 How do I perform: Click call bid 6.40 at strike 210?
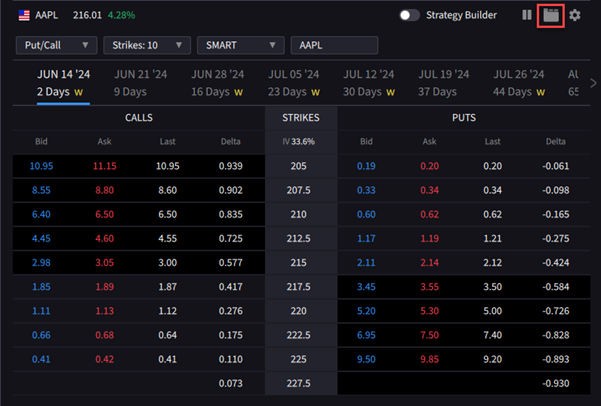click(x=41, y=214)
